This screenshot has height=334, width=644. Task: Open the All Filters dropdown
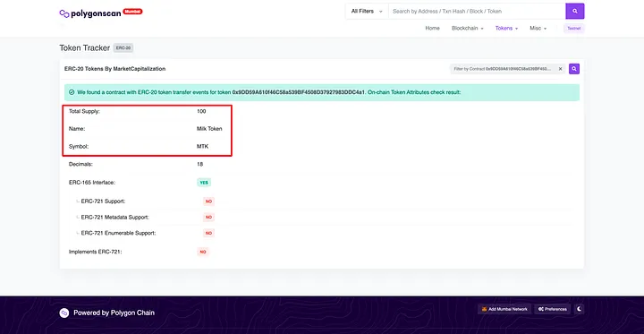coord(367,11)
